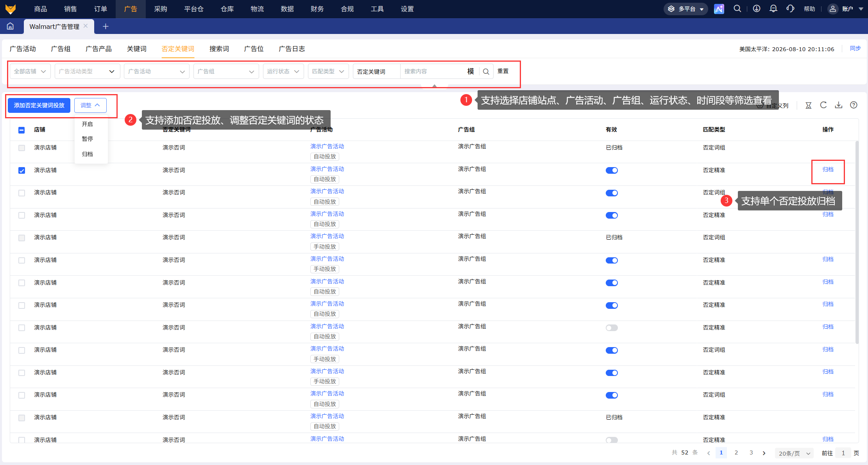868x465 pixels.
Task: Open the 广告活动 filter dropdown
Action: pos(156,71)
